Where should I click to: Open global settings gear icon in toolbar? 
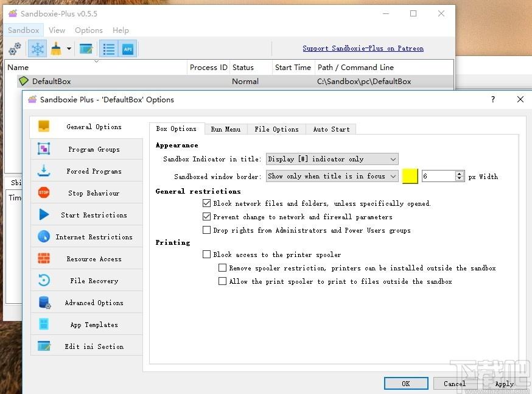tap(15, 49)
